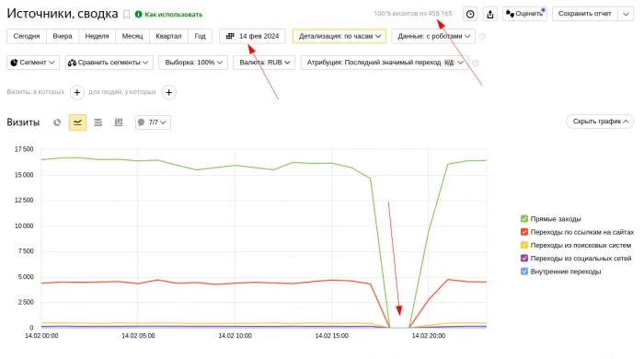Click the "Визиты" chart metric heading
644x359 pixels.
tap(23, 122)
